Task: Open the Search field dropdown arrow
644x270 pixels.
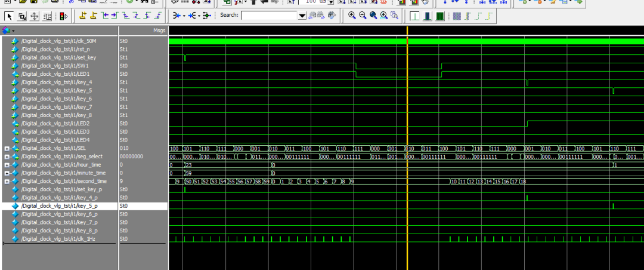Action: click(302, 16)
